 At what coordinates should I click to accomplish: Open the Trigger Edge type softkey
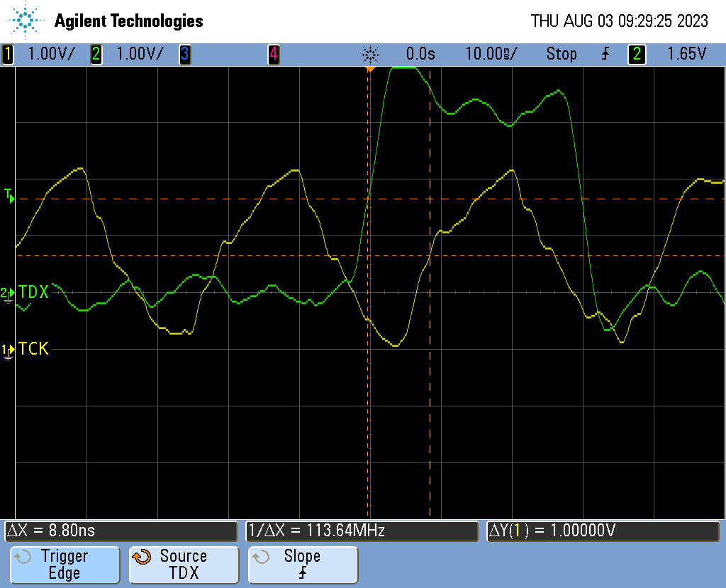pos(65,565)
